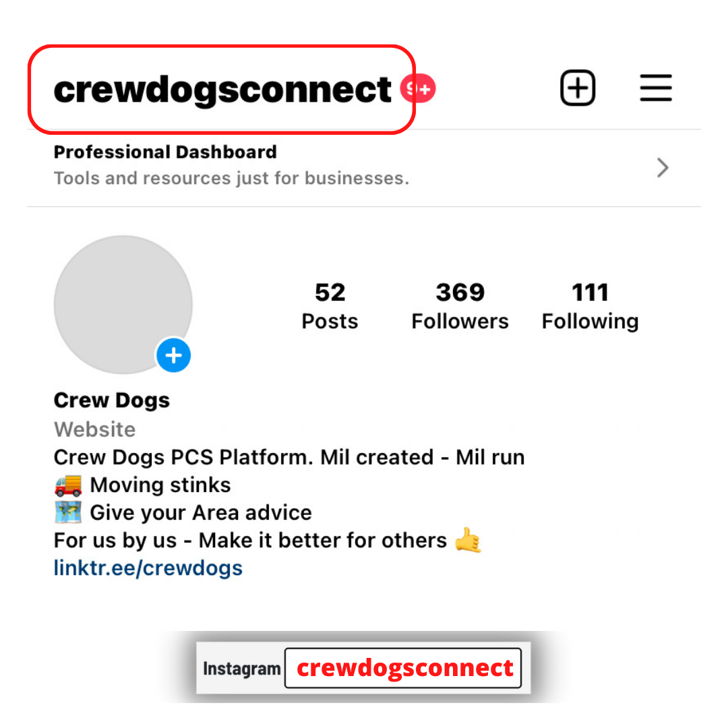Click the Crew Dogs display name
This screenshot has width=728, height=728.
click(112, 400)
